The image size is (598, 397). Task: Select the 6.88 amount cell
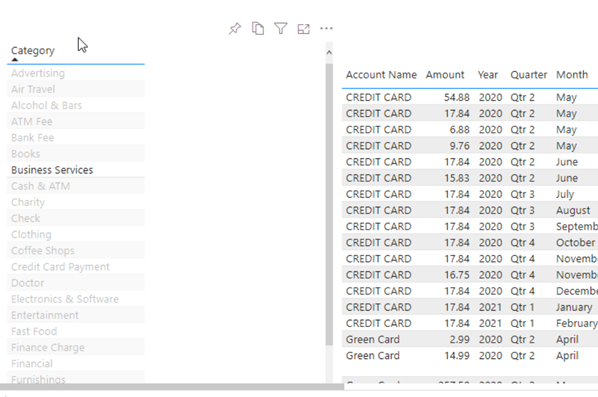[x=459, y=130]
